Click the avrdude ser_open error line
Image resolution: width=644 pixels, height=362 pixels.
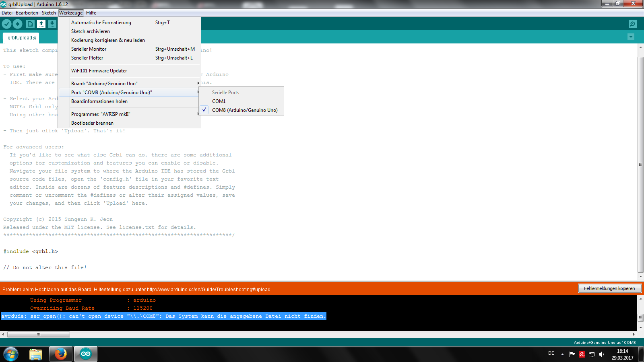(163, 316)
